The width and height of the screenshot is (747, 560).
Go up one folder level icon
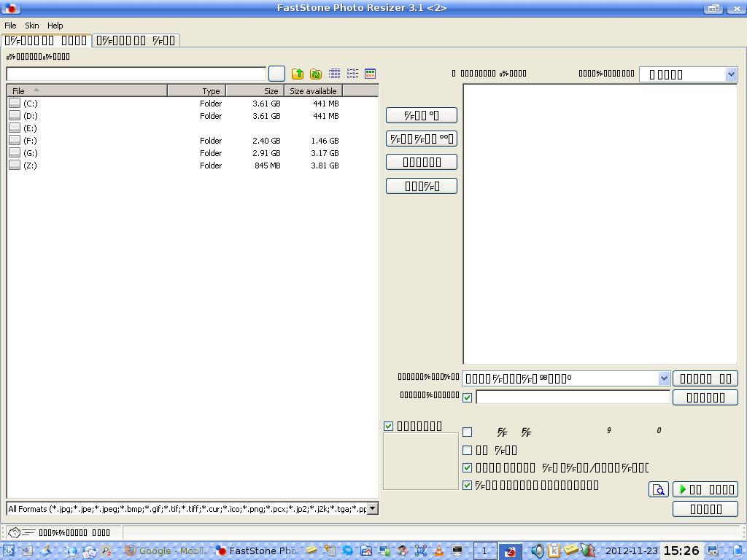point(298,74)
